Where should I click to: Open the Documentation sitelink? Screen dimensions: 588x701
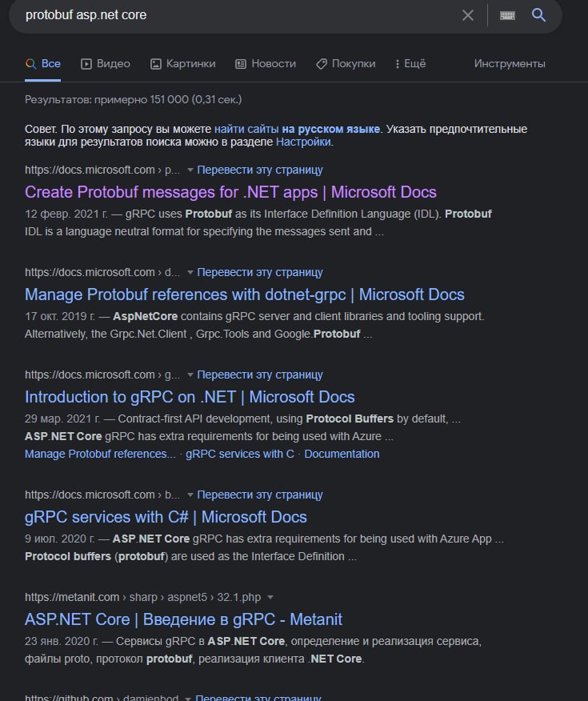[x=342, y=454]
